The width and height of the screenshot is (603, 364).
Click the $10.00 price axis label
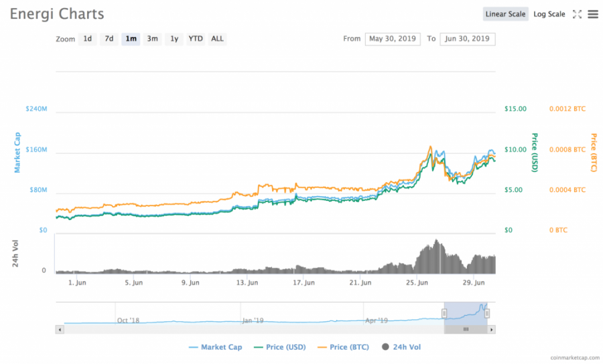(x=515, y=149)
